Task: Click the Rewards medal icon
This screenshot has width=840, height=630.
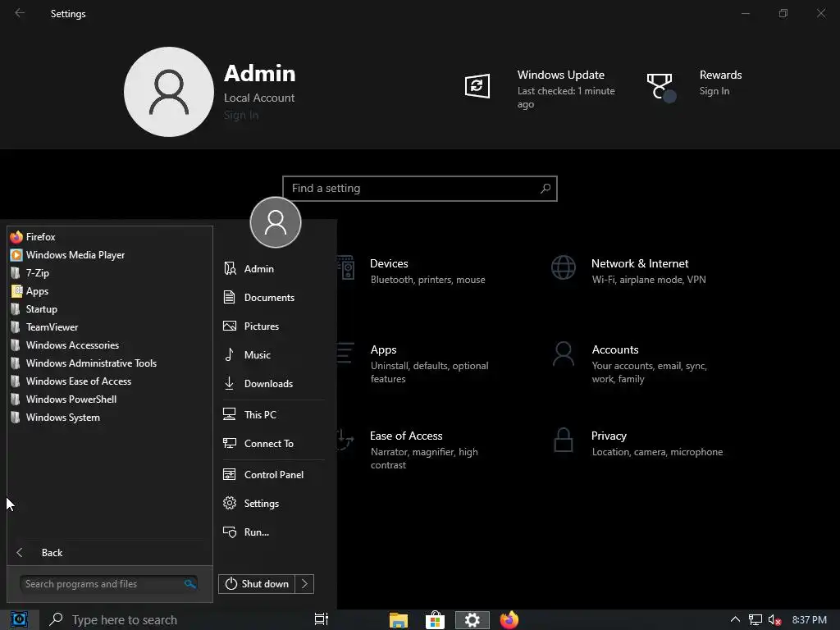Action: pyautogui.click(x=660, y=87)
